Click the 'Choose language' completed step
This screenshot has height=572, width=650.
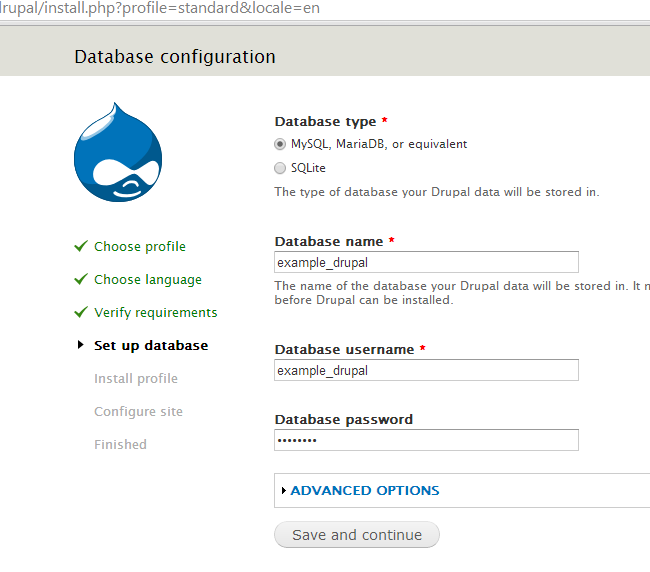pos(148,280)
